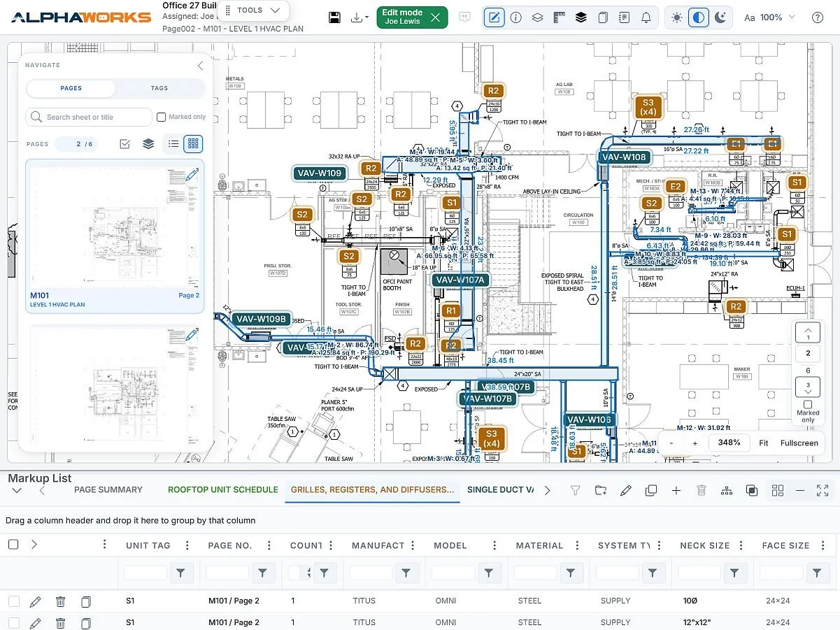Click the solid stacked layers icon
The width and height of the screenshot is (840, 630).
581,17
